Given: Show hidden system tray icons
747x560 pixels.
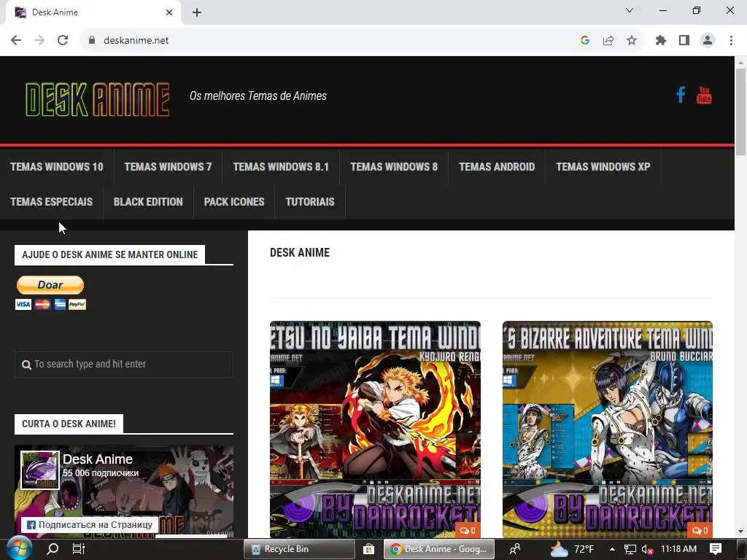Looking at the screenshot, I should click(612, 549).
